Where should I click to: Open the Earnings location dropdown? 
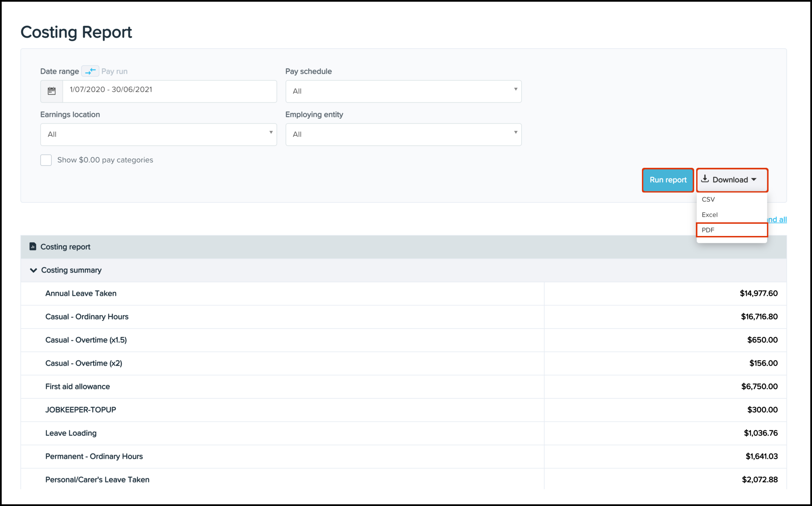point(158,135)
